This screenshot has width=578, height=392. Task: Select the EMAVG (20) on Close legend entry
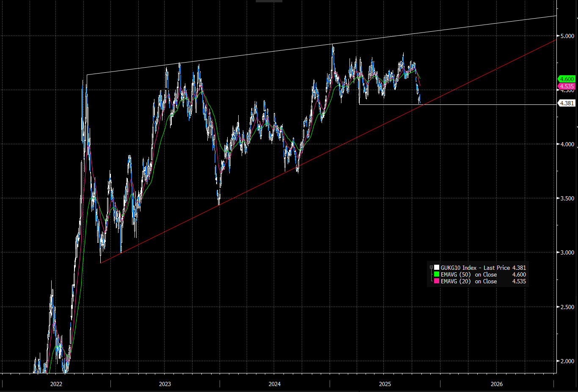pyautogui.click(x=469, y=281)
